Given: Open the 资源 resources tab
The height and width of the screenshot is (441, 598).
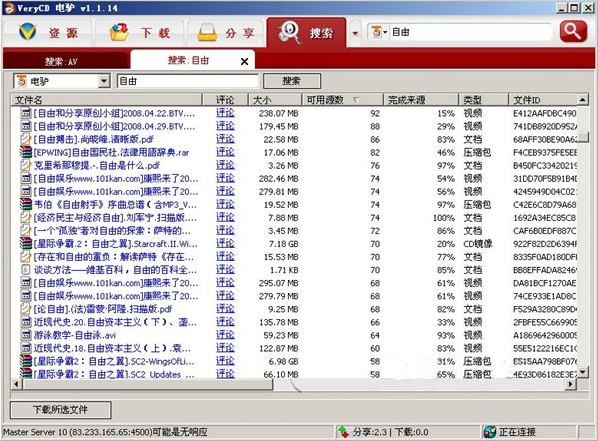Looking at the screenshot, I should tap(48, 33).
